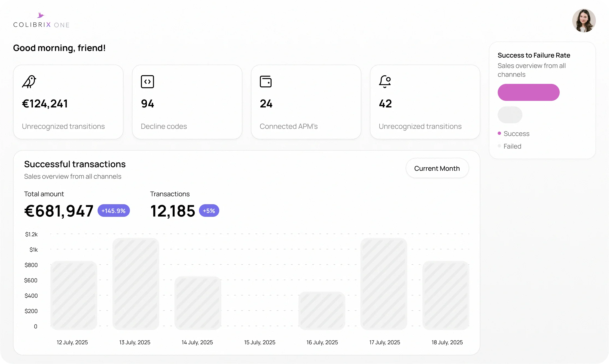The image size is (609, 364).
Task: Click the bird icon on Unrecognized transitions card
Action: click(x=29, y=81)
